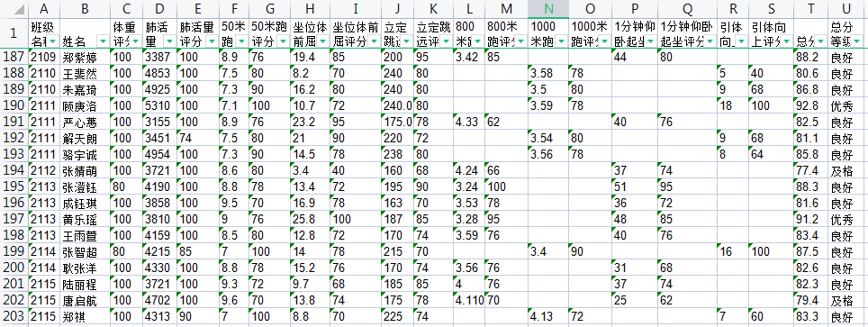
Task: Select column Q header
Action: (687, 8)
